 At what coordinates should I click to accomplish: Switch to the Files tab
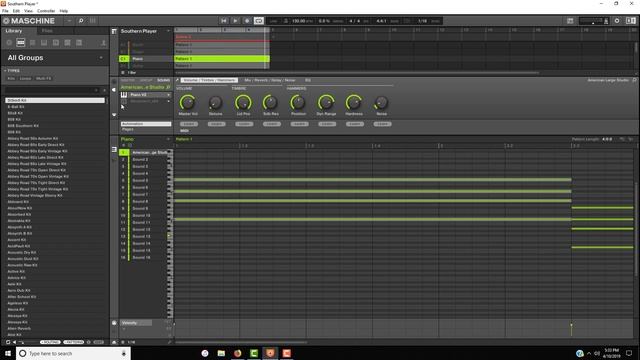pos(47,31)
